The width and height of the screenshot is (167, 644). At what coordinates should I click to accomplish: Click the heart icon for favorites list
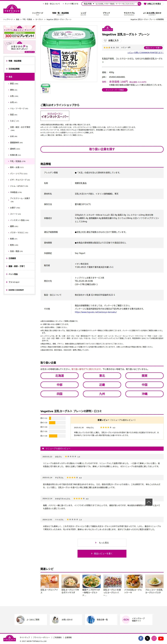point(145,4)
